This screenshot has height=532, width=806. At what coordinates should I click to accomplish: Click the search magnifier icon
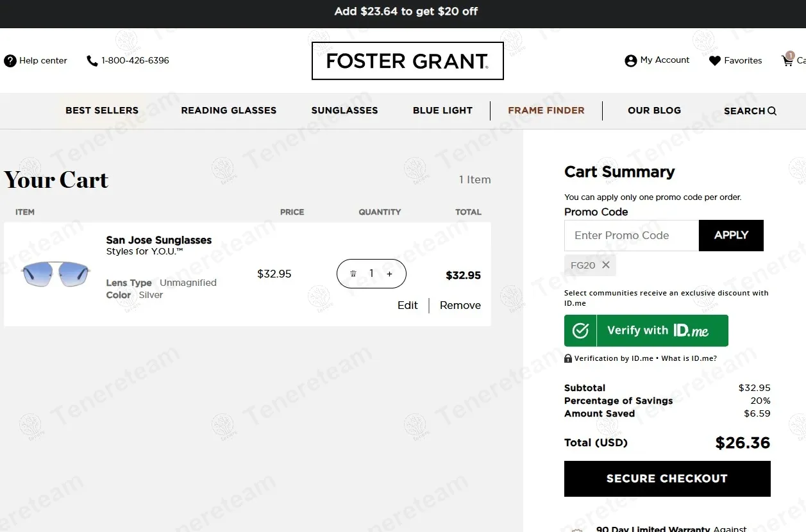[772, 111]
